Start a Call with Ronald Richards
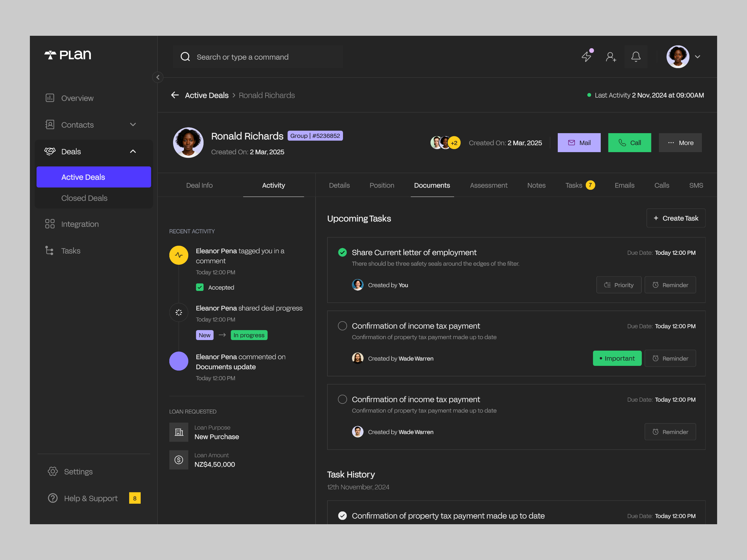This screenshot has height=560, width=747. tap(629, 142)
